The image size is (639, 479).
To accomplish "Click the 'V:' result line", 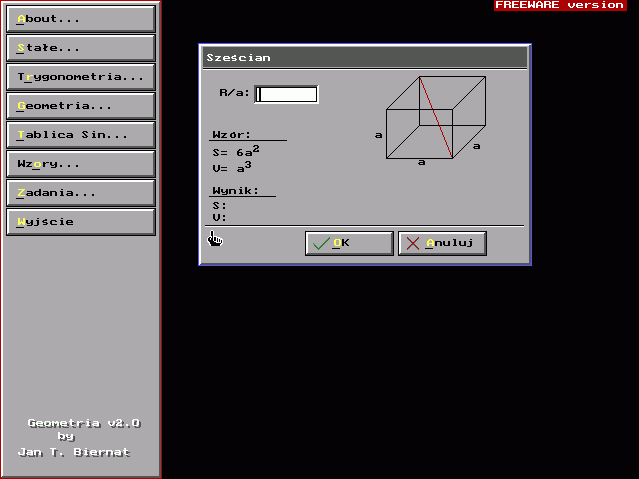I will (x=219, y=217).
